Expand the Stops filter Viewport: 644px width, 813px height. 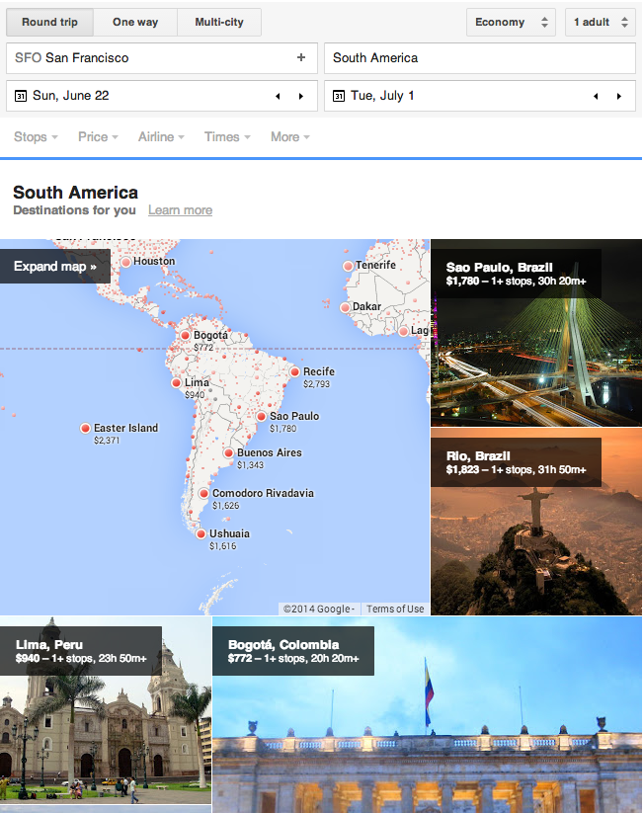[36, 136]
